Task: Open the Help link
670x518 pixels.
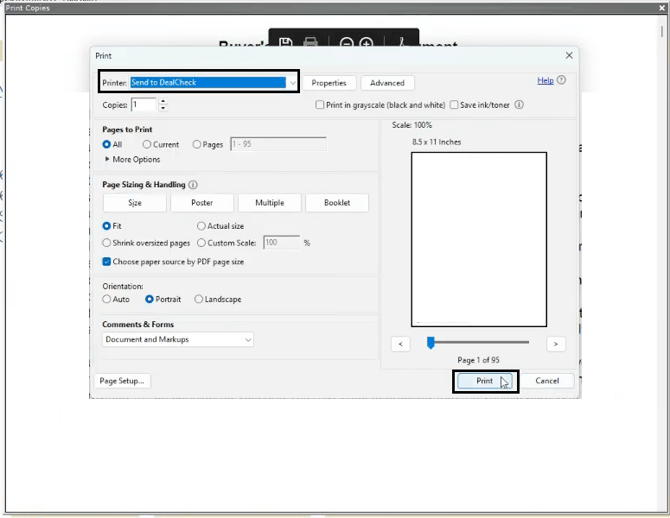Action: pyautogui.click(x=545, y=80)
